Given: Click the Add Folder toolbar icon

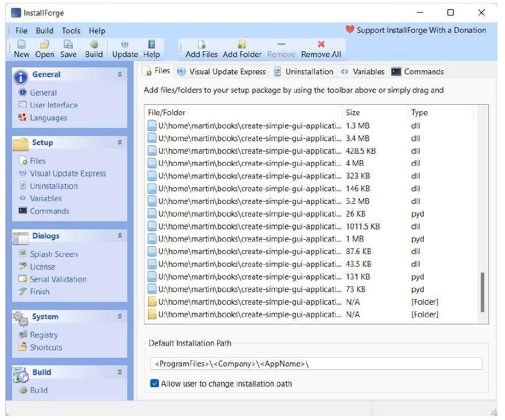Looking at the screenshot, I should tap(242, 45).
